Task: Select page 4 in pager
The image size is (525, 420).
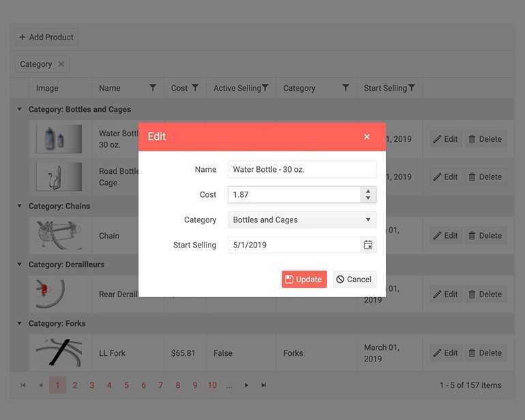Action: [x=109, y=385]
